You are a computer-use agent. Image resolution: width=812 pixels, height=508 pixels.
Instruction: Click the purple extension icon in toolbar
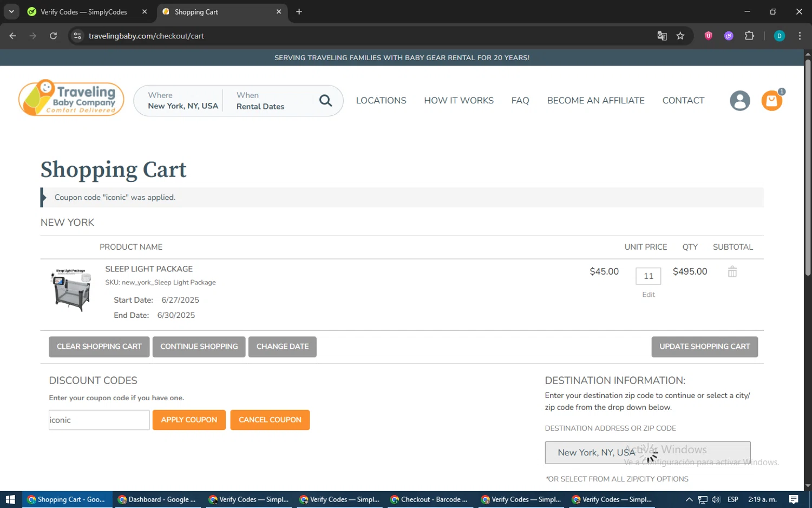729,36
